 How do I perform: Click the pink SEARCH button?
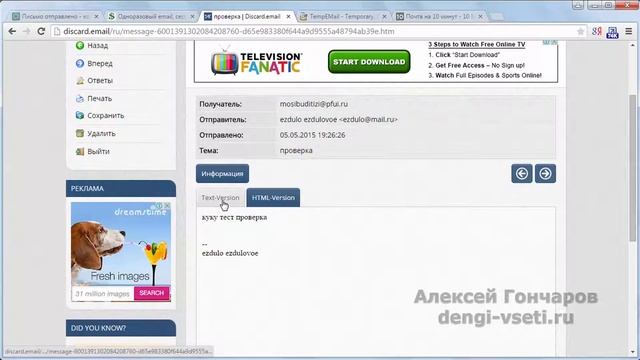point(151,293)
